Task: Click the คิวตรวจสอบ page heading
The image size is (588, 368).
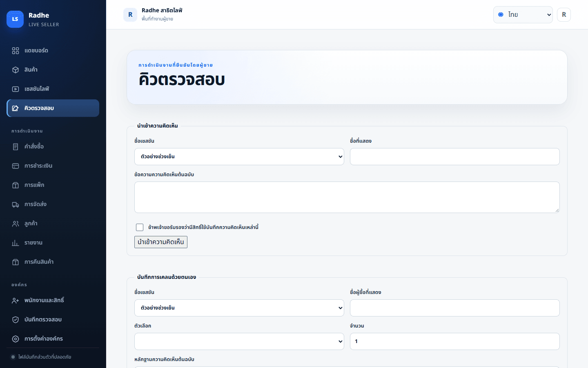Action: tap(182, 80)
